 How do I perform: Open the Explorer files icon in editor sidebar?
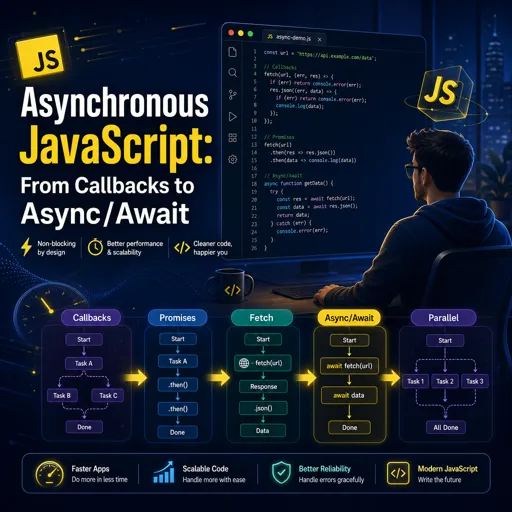tap(232, 52)
